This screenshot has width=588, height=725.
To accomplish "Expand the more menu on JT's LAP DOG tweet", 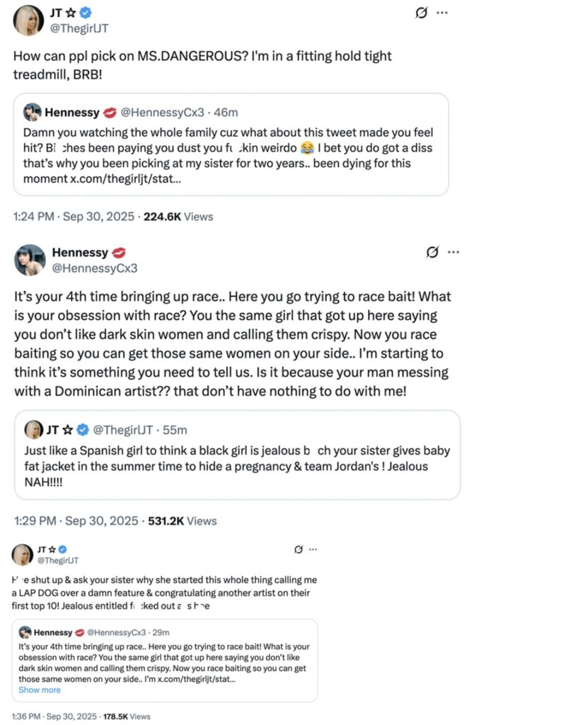I will coord(313,549).
